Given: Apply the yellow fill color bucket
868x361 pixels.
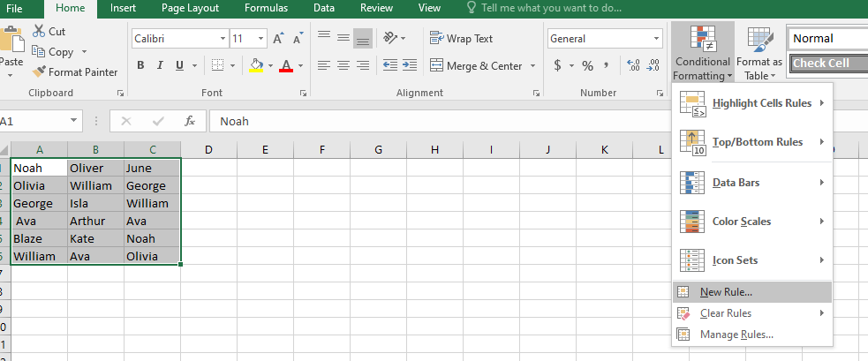Looking at the screenshot, I should tap(256, 66).
